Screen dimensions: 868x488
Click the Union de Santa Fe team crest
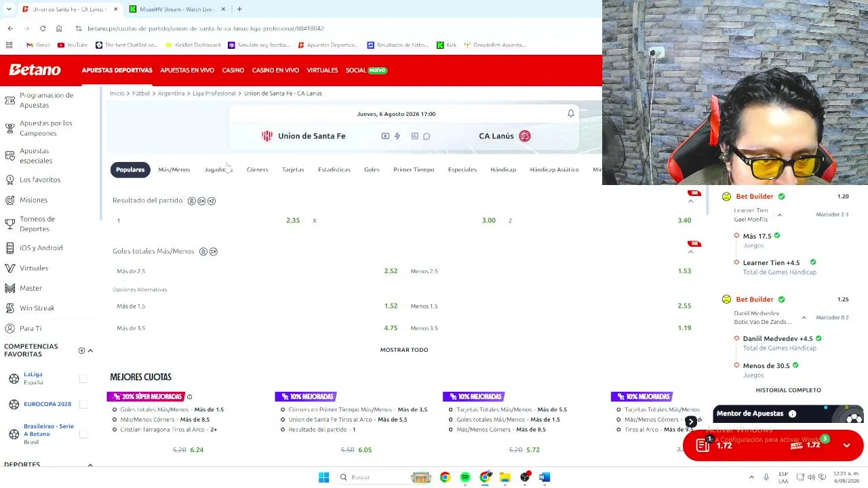(267, 136)
